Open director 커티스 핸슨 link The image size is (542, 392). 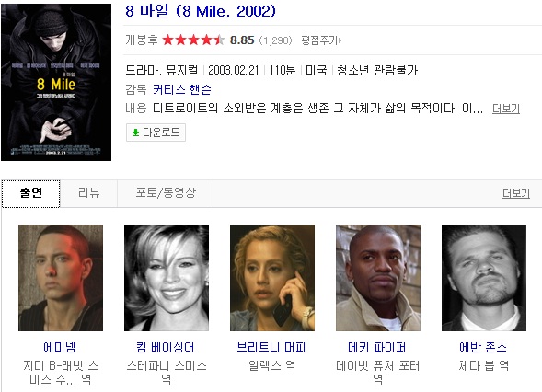(182, 89)
